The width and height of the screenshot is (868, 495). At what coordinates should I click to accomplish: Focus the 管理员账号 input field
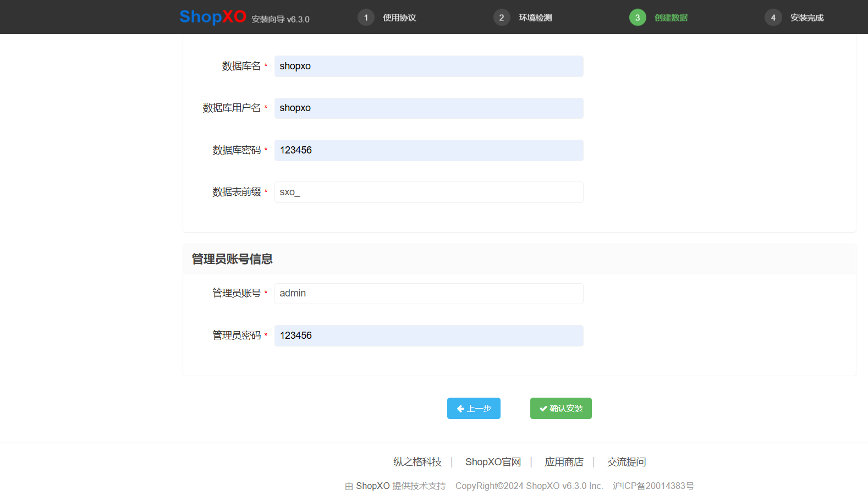pyautogui.click(x=429, y=294)
